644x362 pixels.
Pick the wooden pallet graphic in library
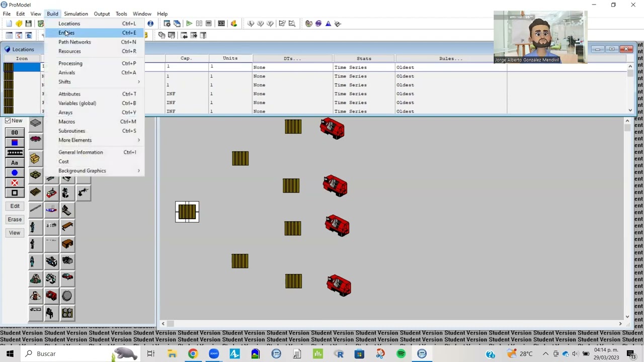tap(35, 192)
